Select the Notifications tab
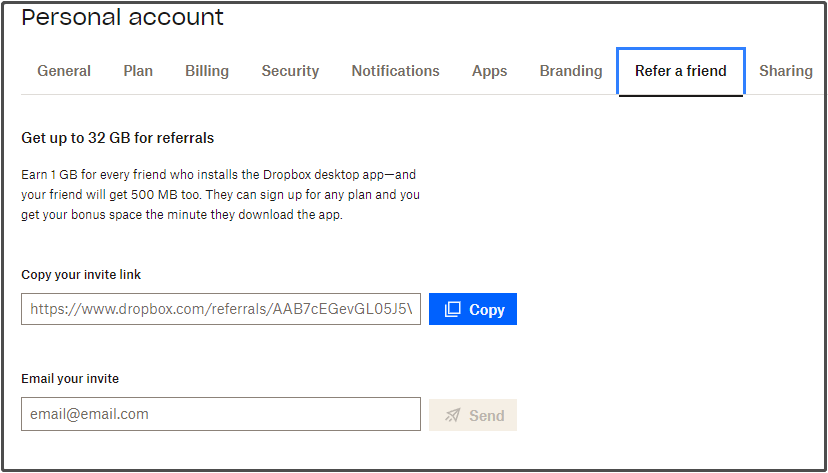828x473 pixels. tap(396, 71)
